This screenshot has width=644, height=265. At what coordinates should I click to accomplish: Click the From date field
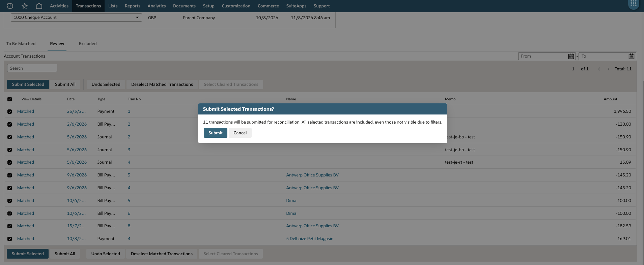[x=547, y=56]
